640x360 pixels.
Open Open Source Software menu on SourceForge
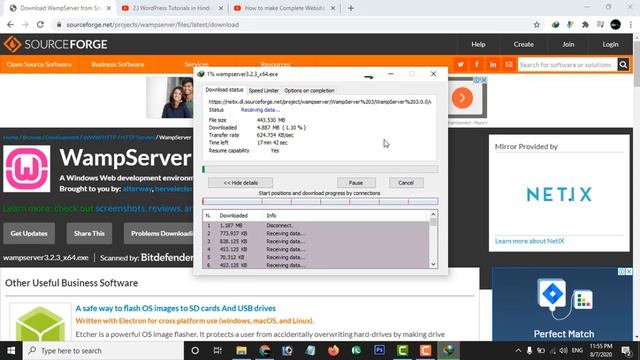(39, 64)
